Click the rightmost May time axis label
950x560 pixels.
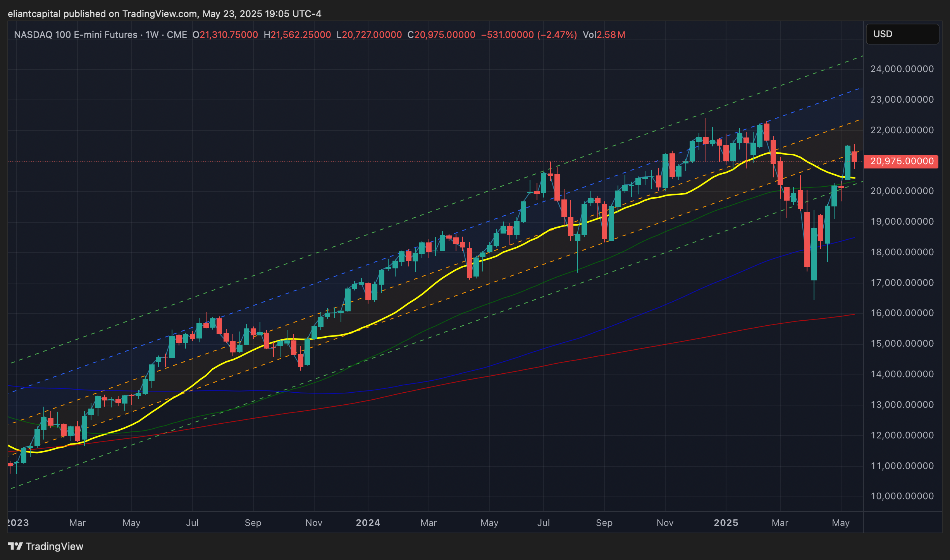pos(840,523)
